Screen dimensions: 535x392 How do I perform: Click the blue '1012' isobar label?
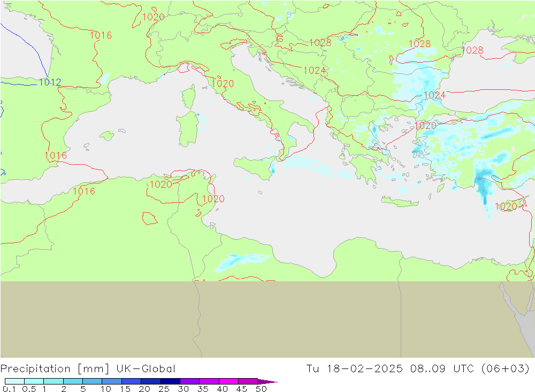[x=50, y=82]
